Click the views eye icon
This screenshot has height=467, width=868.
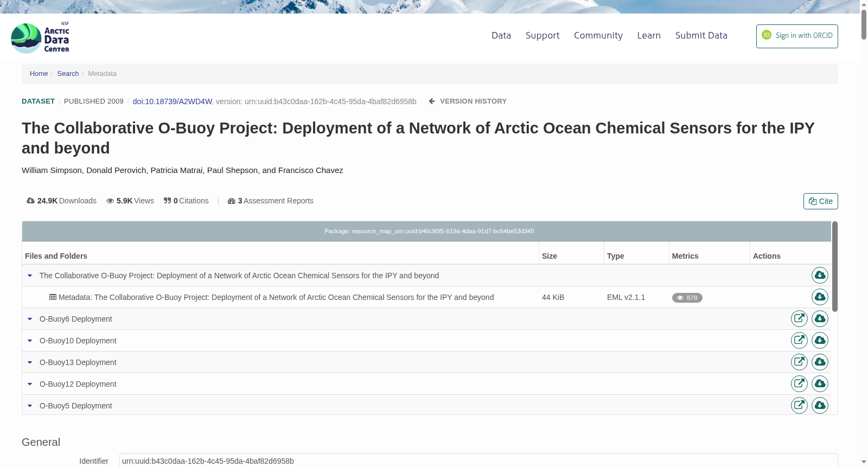pyautogui.click(x=110, y=201)
